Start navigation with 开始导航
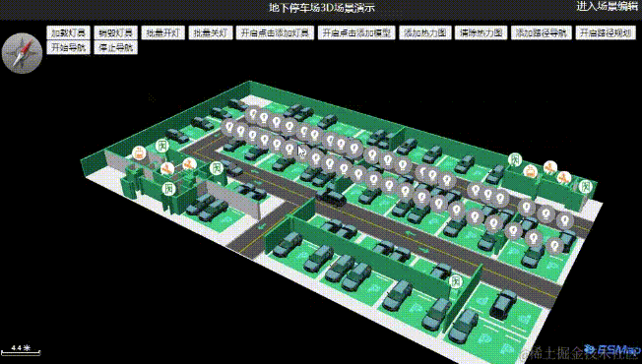The image size is (642, 364). tap(68, 47)
